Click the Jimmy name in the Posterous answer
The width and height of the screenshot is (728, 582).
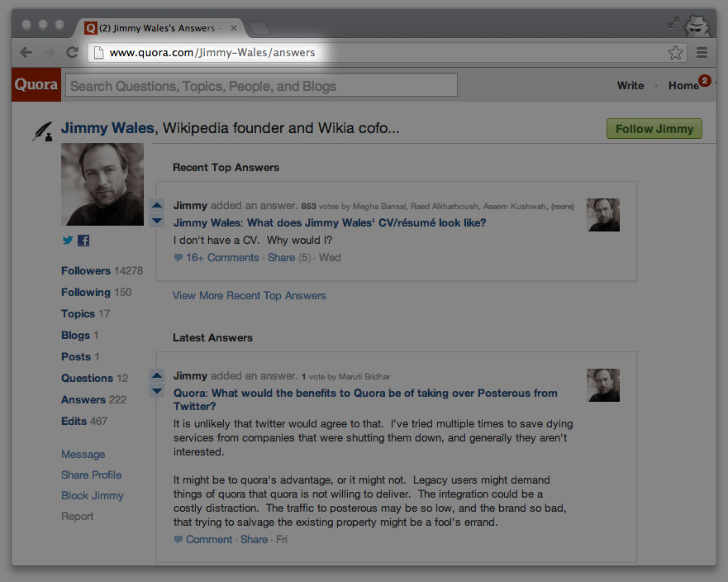tap(190, 376)
